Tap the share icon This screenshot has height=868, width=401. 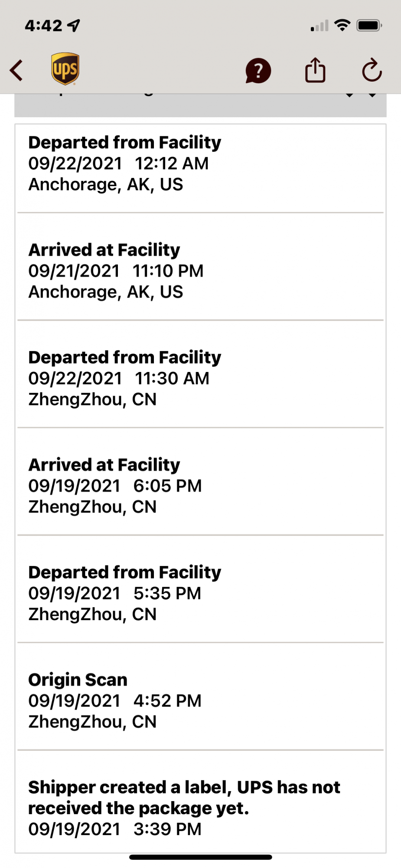pos(315,70)
